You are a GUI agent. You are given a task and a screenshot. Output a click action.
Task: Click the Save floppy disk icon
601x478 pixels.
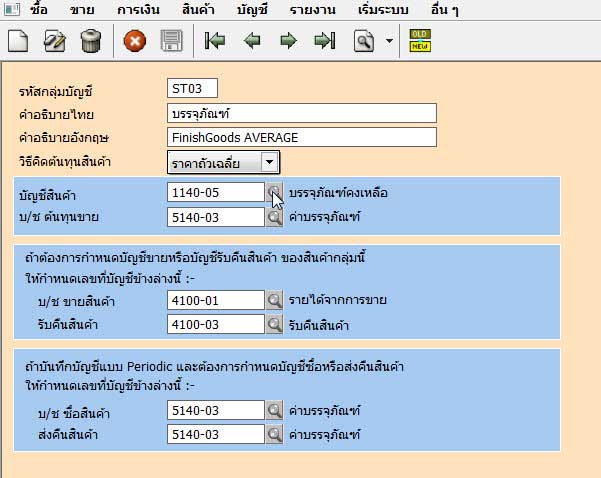click(x=171, y=41)
